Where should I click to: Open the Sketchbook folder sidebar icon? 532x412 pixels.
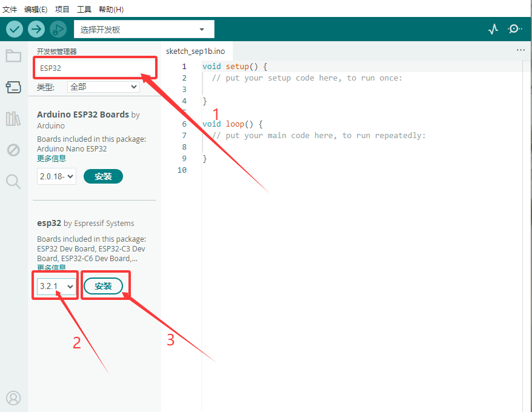click(13, 56)
